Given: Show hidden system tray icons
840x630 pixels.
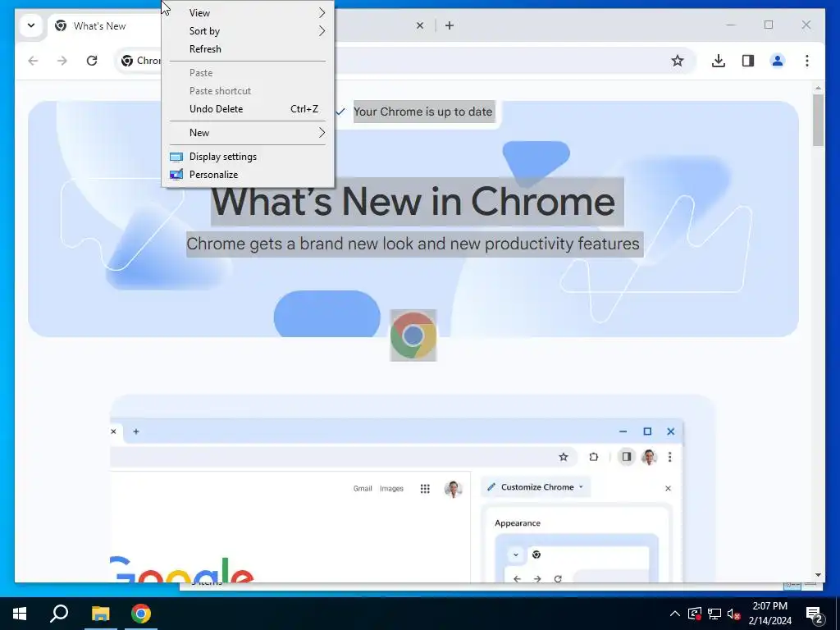Looking at the screenshot, I should (675, 614).
